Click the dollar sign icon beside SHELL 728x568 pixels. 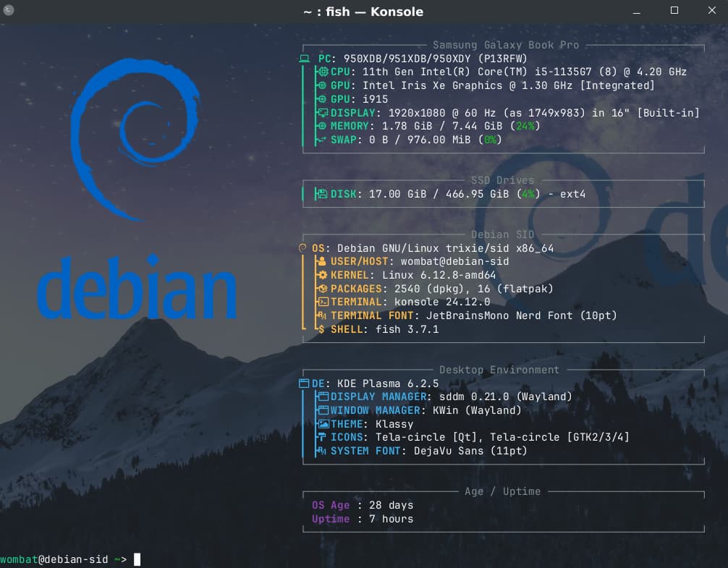click(x=321, y=329)
